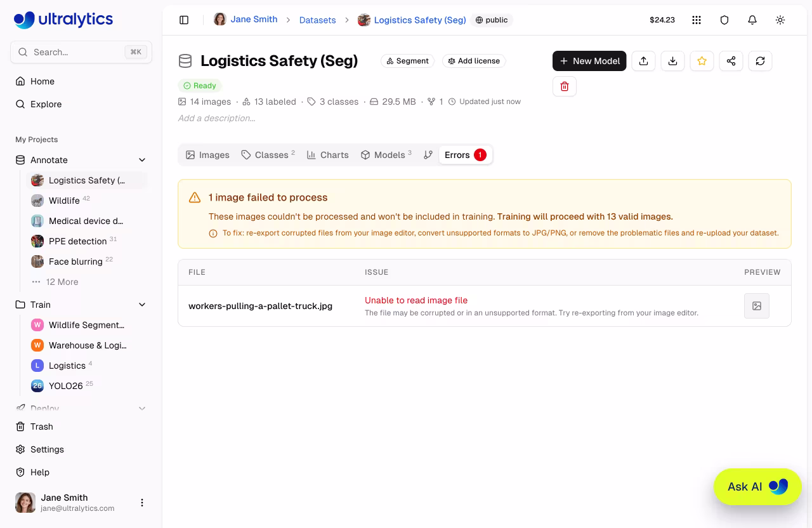This screenshot has width=812, height=528.
Task: Click Logistics Safety (Seg) breadcrumb link
Action: (420, 20)
